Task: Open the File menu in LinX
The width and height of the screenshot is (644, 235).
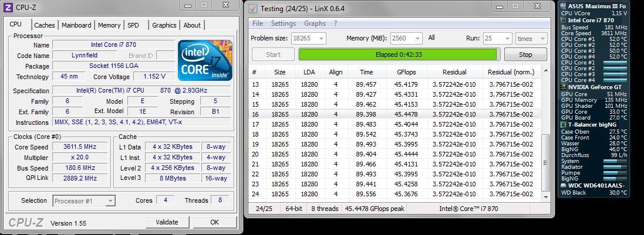Action: 258,23
